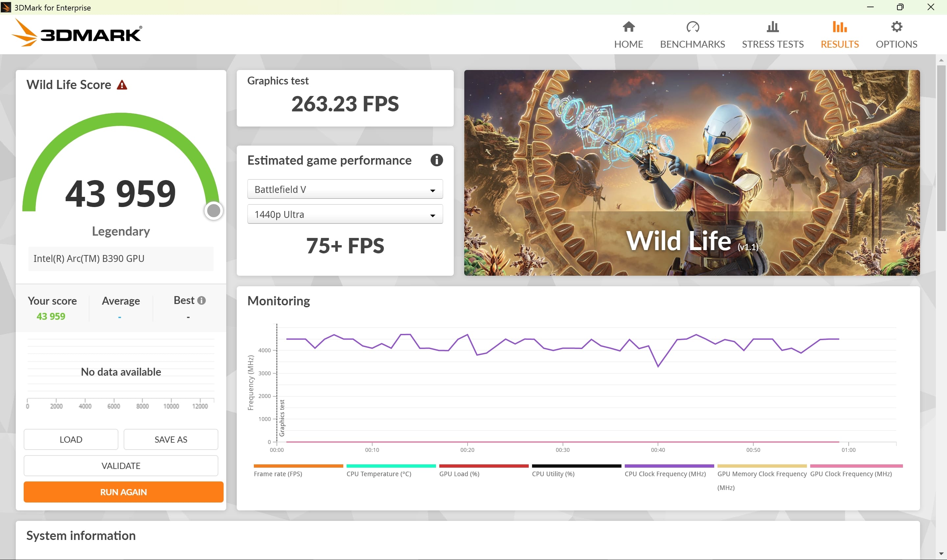
Task: Click the CPU Clock Frequency purple legend swatch
Action: click(669, 466)
